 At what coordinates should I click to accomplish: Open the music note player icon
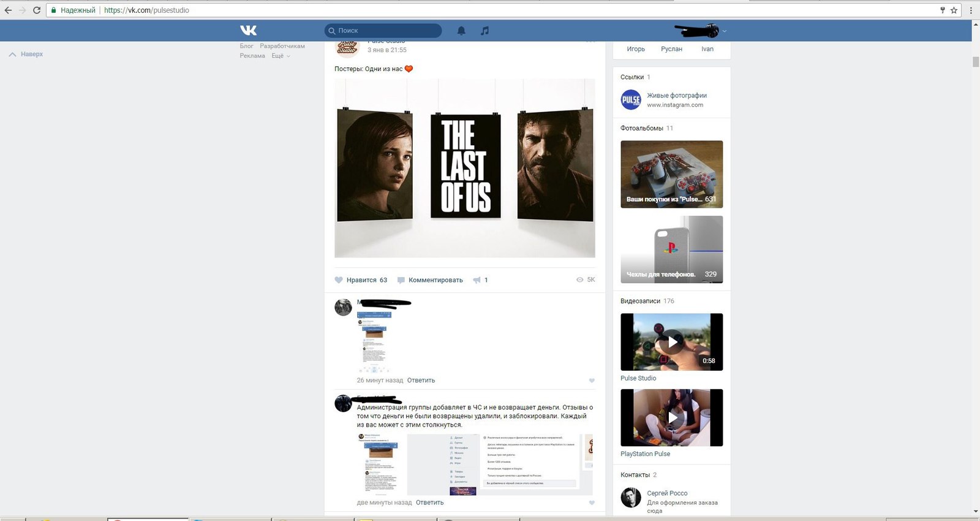point(484,31)
